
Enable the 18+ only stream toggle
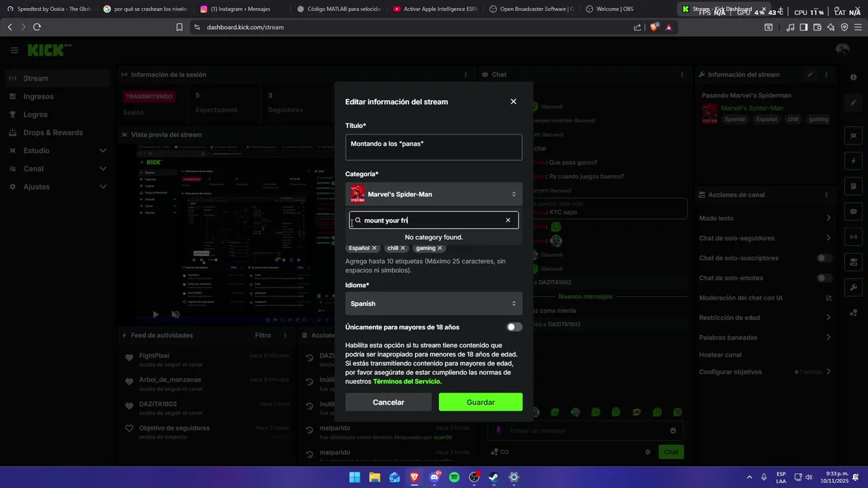click(x=515, y=327)
